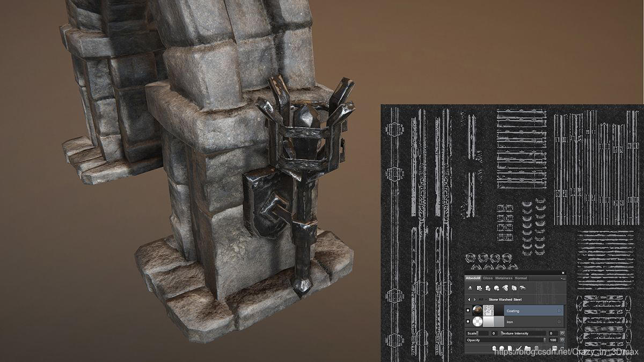Go back with the left navigation arrow
The width and height of the screenshot is (644, 362).
click(469, 300)
